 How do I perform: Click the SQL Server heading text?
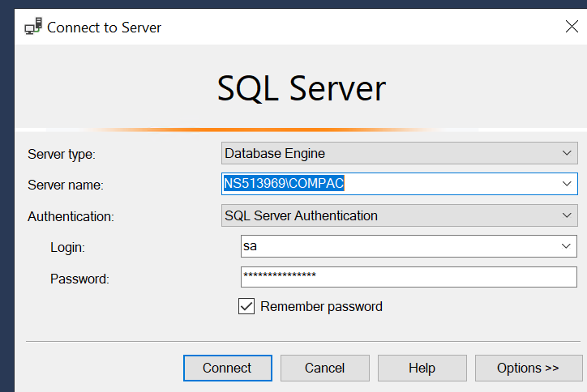[302, 88]
